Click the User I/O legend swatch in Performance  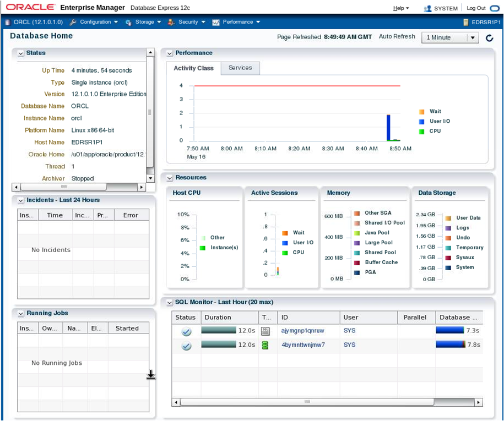(x=422, y=122)
